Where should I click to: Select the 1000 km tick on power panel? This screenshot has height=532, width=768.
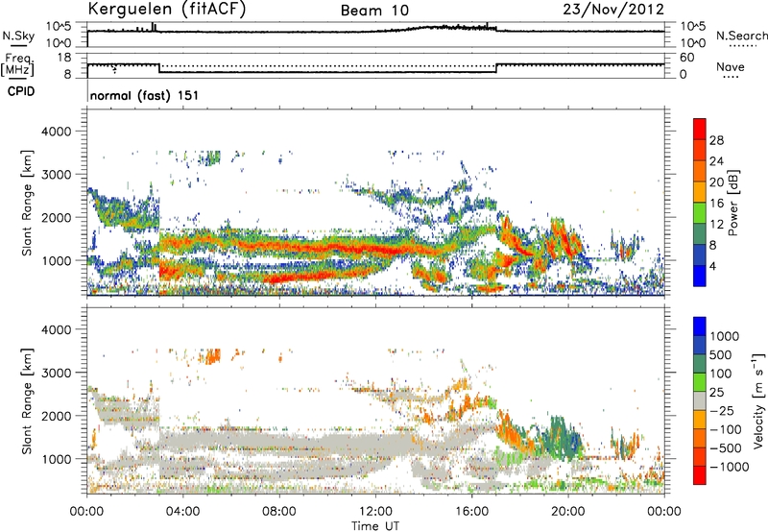pyautogui.click(x=56, y=260)
